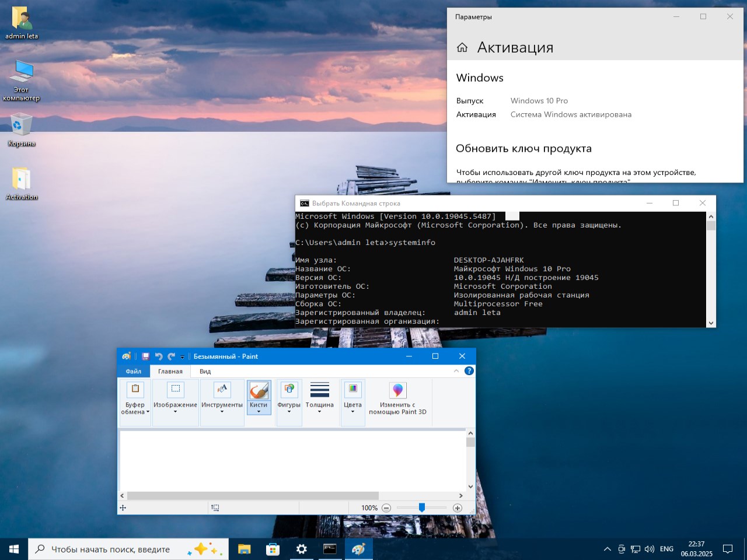Click Command Prompt icon on the taskbar
The width and height of the screenshot is (747, 560).
(330, 549)
